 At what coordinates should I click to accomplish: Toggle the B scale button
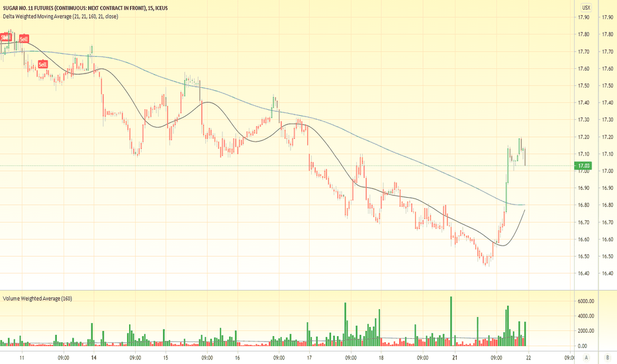point(607,357)
